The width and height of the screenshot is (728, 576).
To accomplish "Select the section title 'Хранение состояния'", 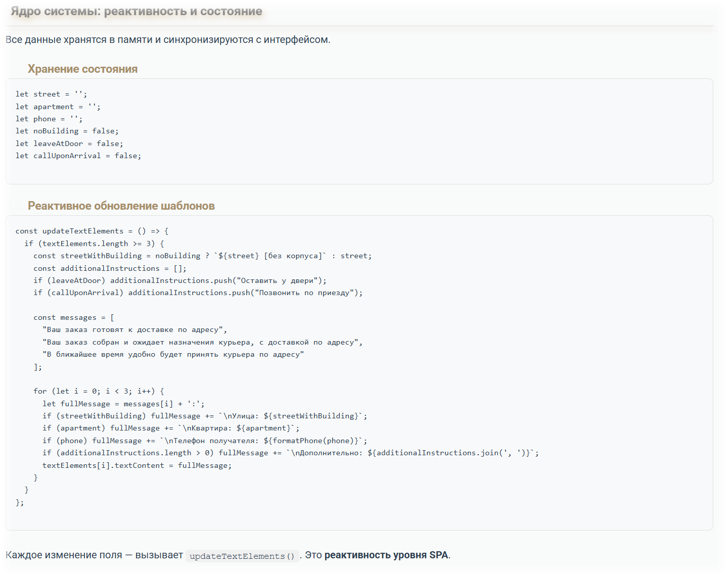I will pos(83,69).
